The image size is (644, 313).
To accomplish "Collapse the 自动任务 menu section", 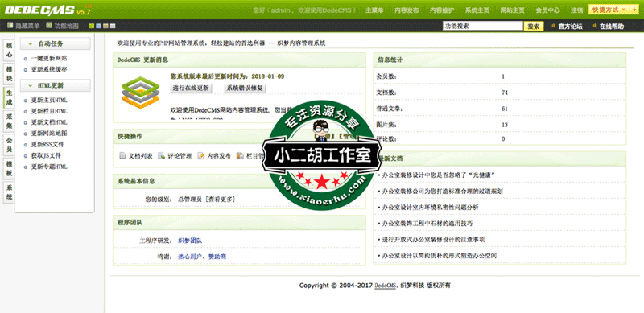I will point(55,43).
